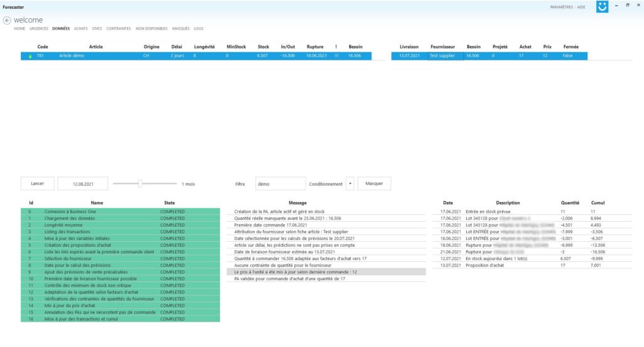The width and height of the screenshot is (644, 347).
Task: Click the smiley face icon in title bar
Action: [602, 7]
